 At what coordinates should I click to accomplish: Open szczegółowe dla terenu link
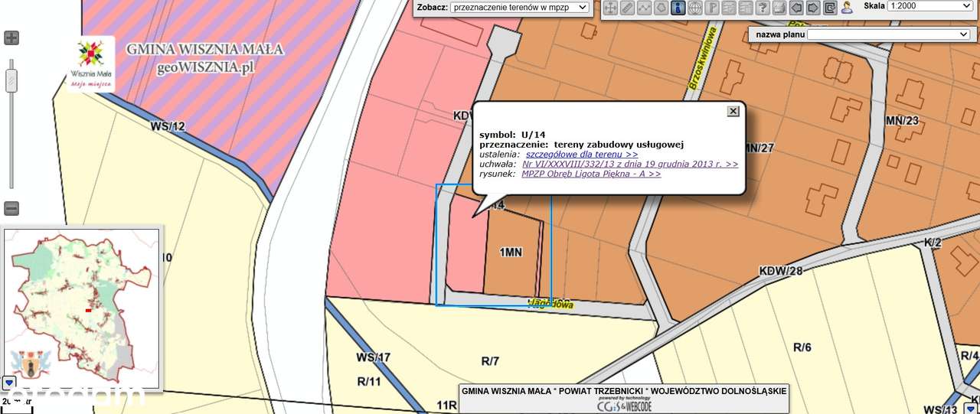582,154
